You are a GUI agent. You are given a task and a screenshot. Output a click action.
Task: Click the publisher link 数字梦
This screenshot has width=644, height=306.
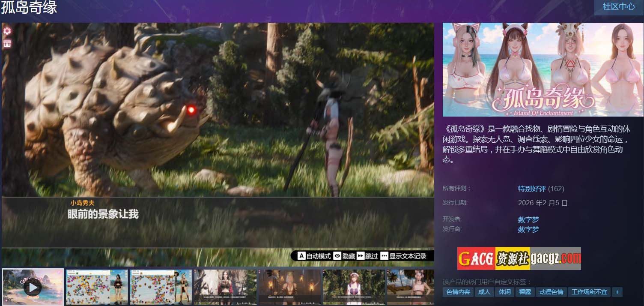pos(528,229)
